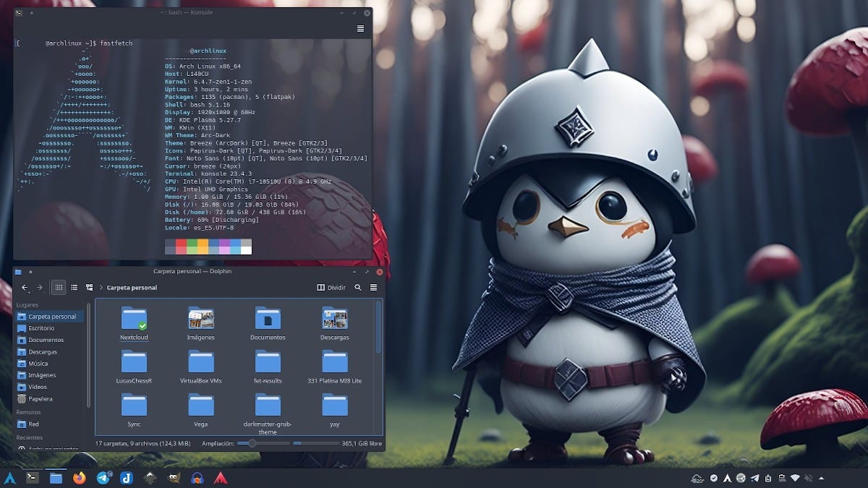The width and height of the screenshot is (868, 488).
Task: Open the red Arch-style app in taskbar
Action: [221, 478]
